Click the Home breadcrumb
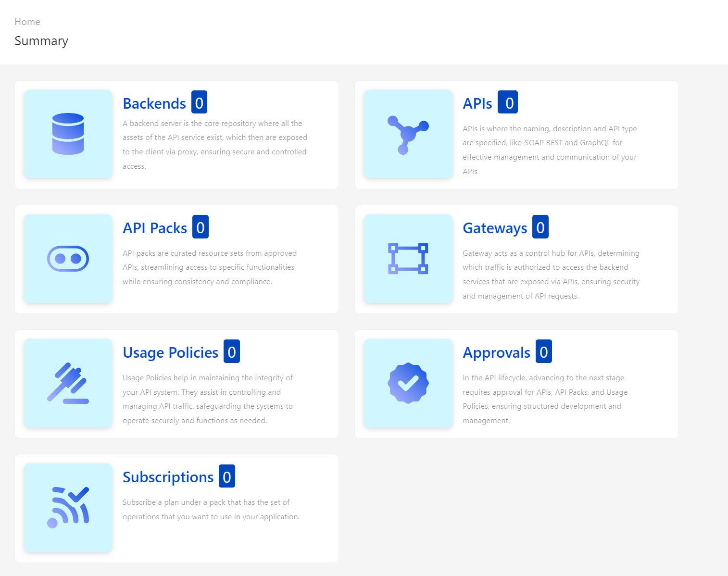 tap(27, 22)
